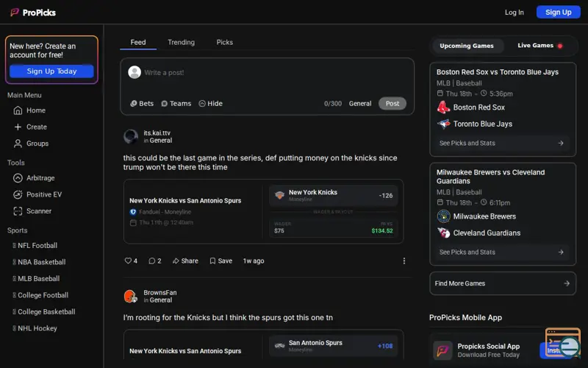Click the its.kai.ttv username

[x=157, y=133]
